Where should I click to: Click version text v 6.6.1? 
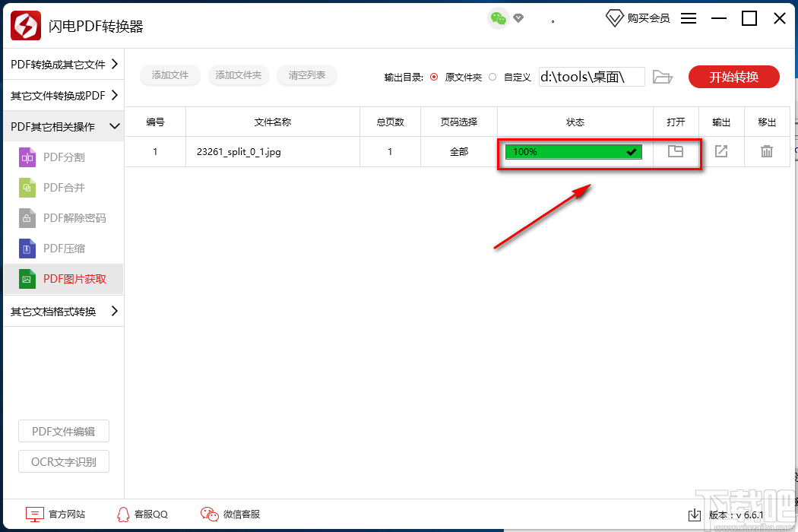(x=736, y=515)
